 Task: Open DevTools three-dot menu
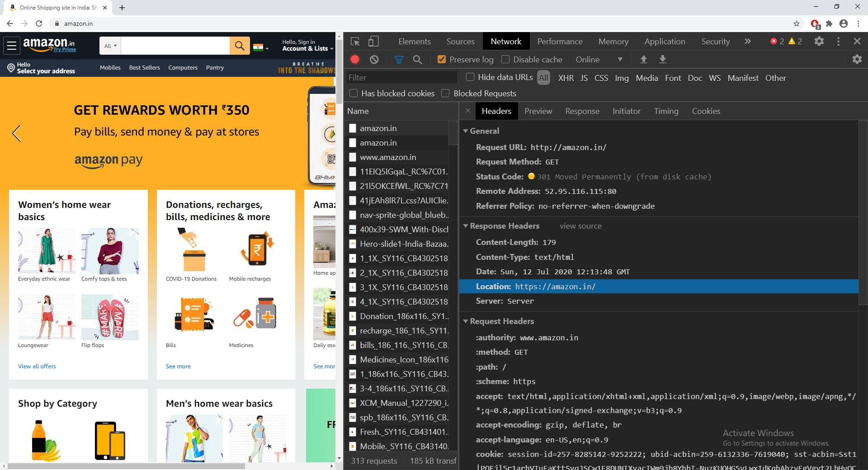point(838,42)
